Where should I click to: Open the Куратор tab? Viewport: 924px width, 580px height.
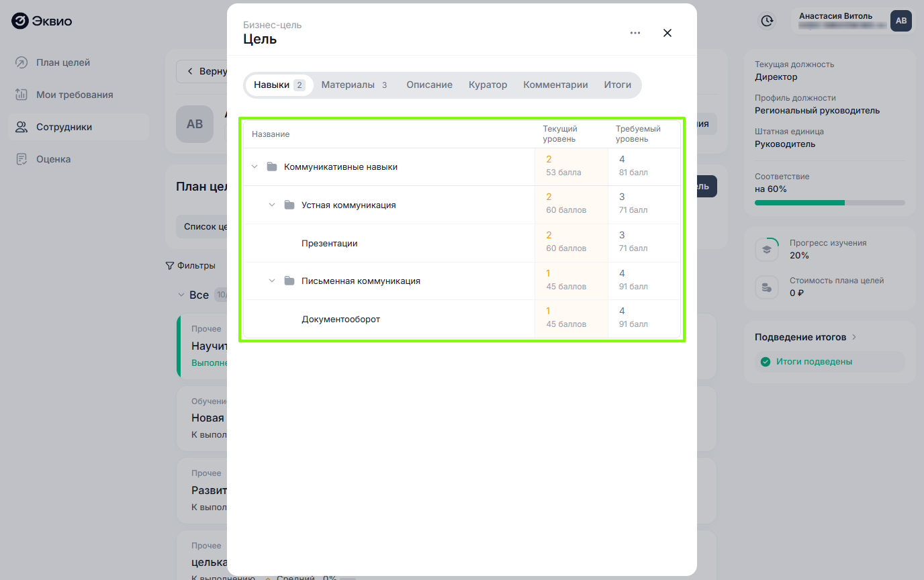(488, 85)
